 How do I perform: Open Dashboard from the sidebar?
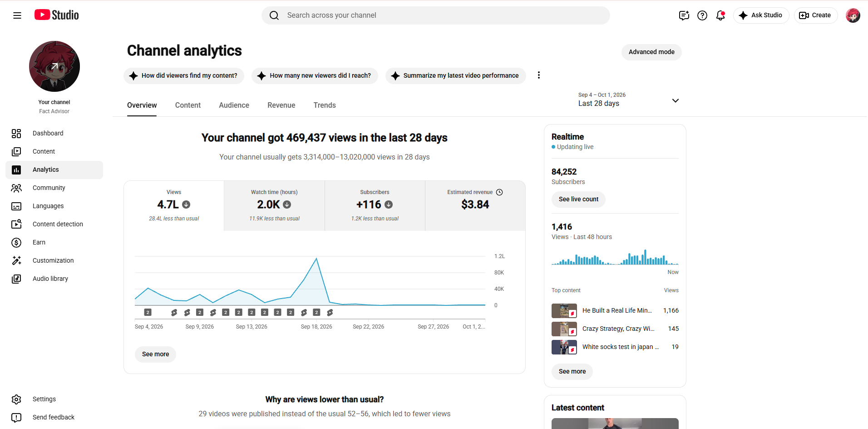[x=54, y=133]
